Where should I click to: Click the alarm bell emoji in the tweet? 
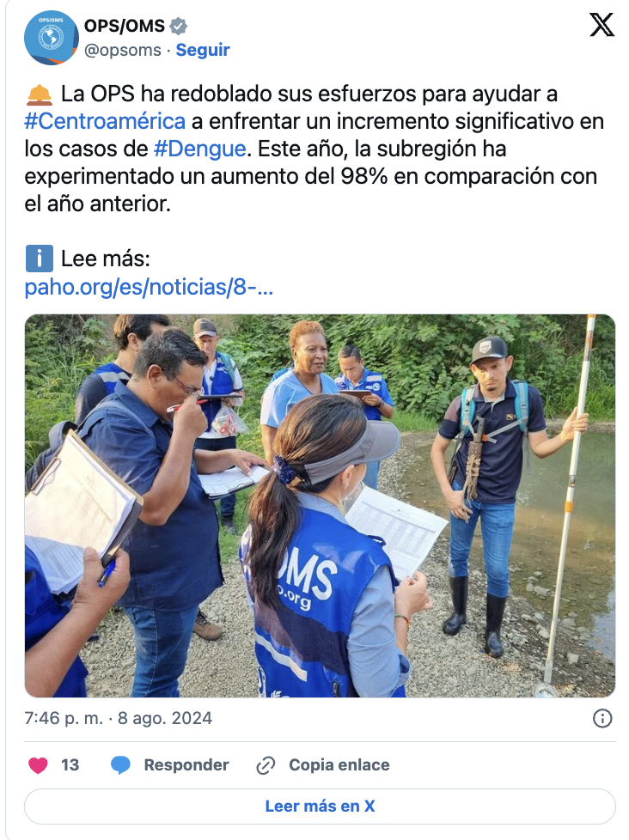tap(40, 94)
